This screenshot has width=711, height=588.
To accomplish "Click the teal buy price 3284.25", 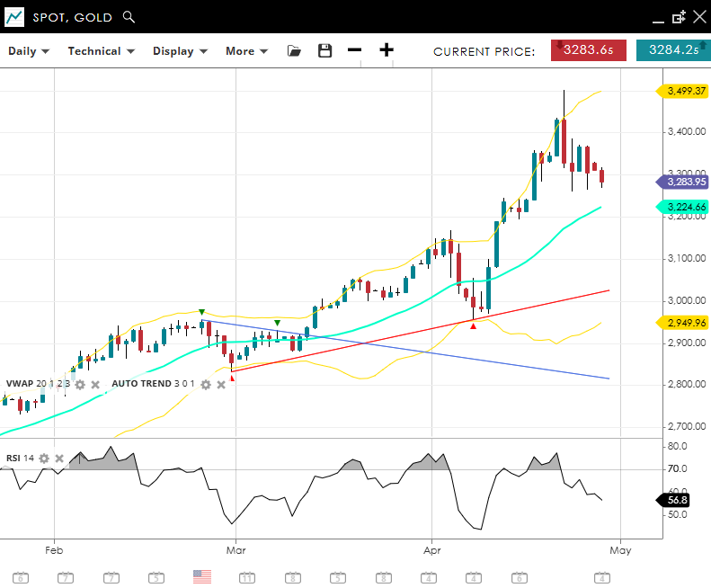I will [672, 50].
